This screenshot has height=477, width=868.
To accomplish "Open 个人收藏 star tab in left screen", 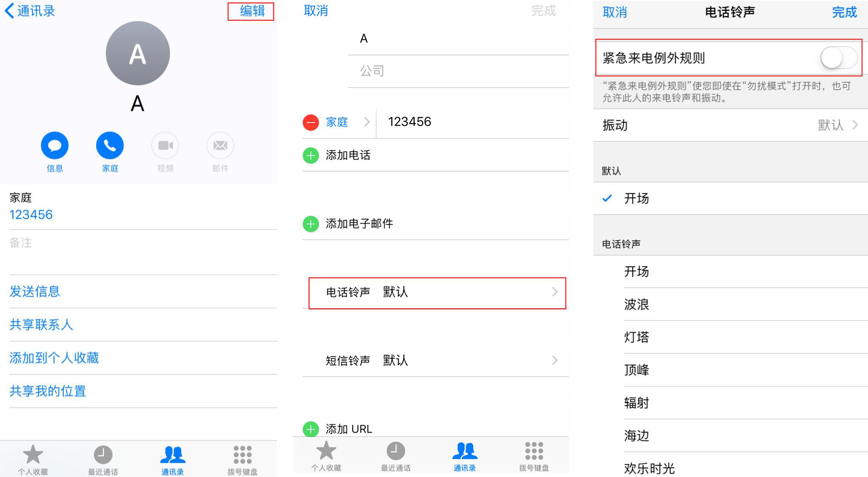I will pyautogui.click(x=33, y=460).
